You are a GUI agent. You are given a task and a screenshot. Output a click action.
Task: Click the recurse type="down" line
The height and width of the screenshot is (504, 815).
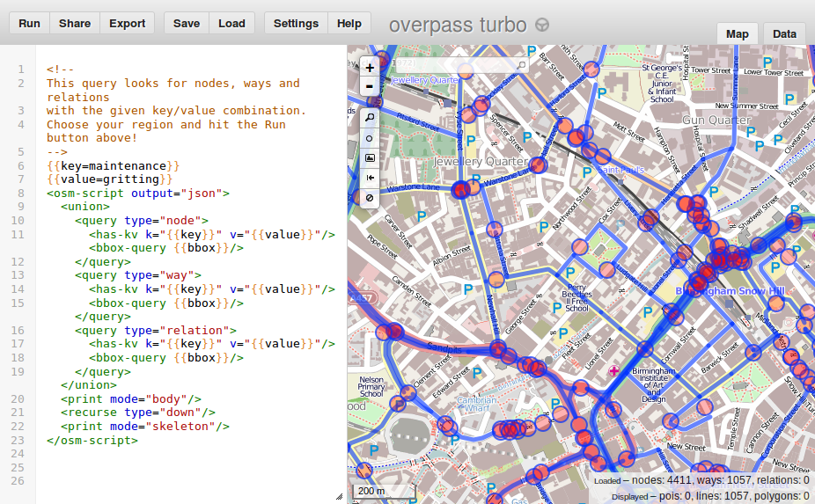[x=137, y=413]
